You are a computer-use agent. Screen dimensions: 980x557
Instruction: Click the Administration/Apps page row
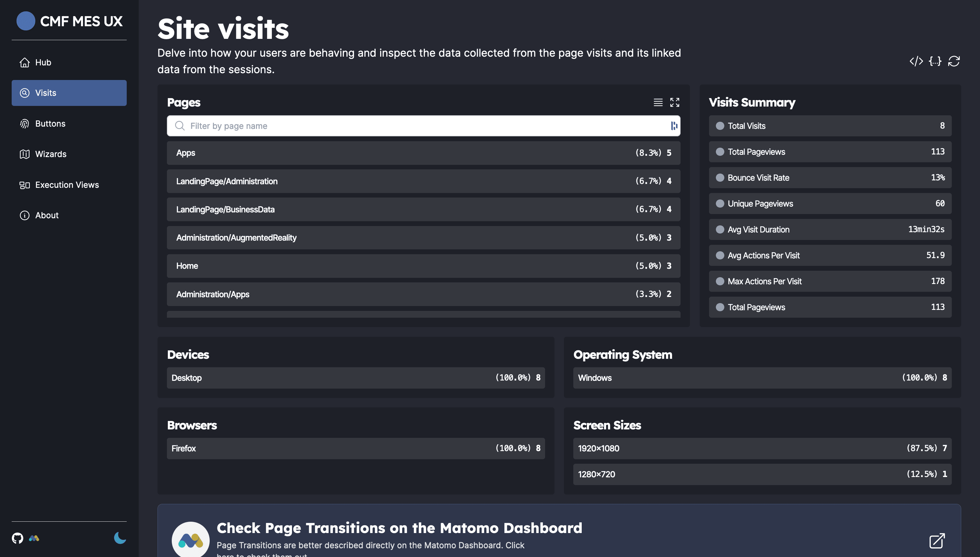[423, 294]
